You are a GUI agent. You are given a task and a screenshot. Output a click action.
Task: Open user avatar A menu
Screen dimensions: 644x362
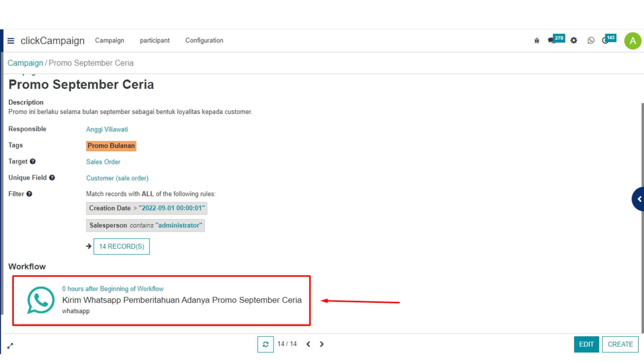pos(633,41)
